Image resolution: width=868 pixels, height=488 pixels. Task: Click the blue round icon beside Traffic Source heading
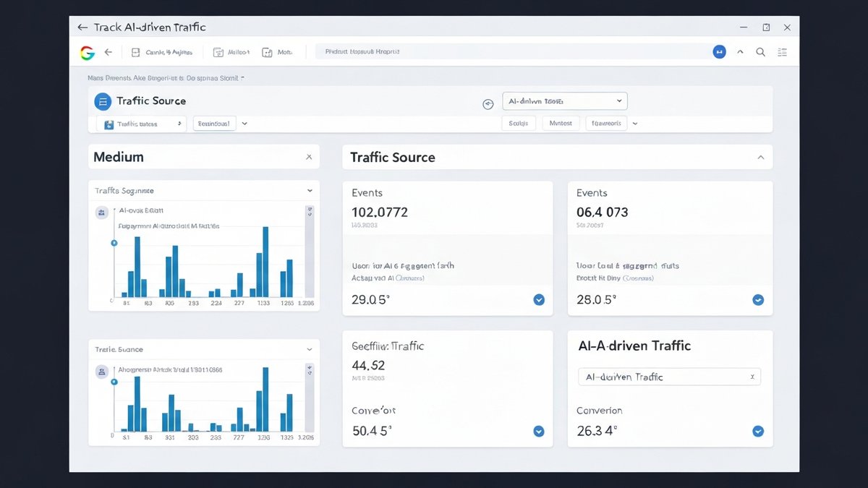102,101
